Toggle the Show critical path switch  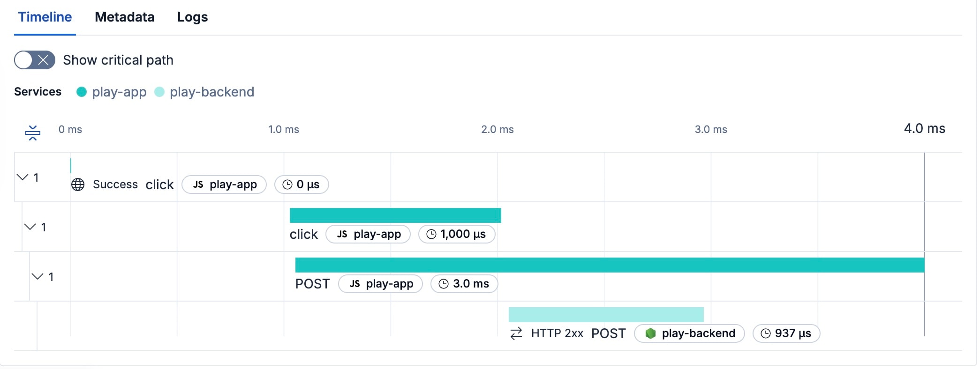tap(35, 60)
